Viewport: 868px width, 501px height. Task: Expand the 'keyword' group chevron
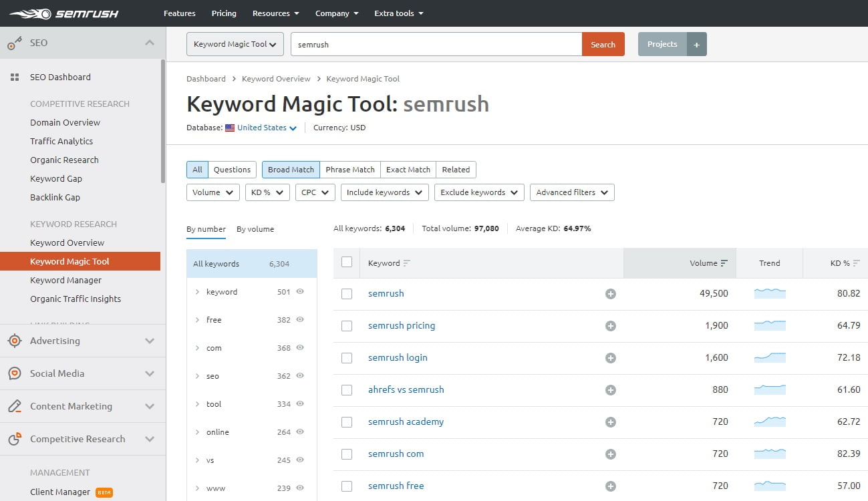click(x=197, y=292)
